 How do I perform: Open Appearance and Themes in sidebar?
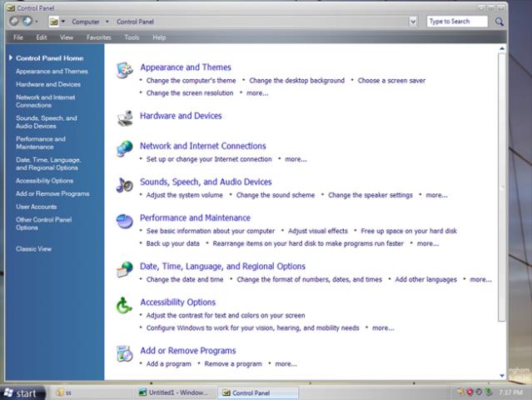[x=52, y=71]
